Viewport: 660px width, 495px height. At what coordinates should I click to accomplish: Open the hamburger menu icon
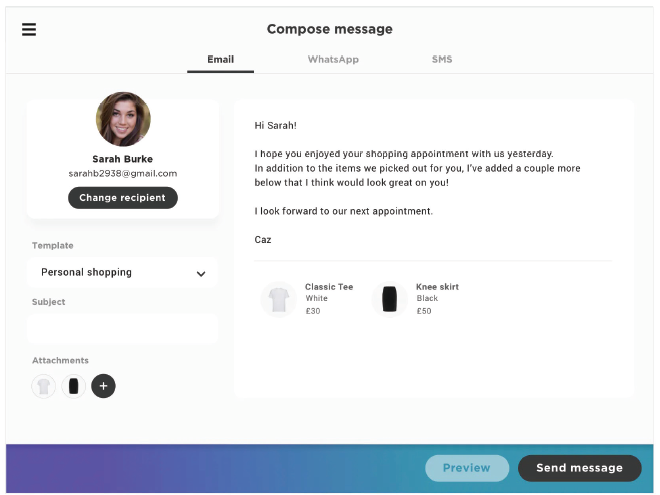(x=29, y=29)
